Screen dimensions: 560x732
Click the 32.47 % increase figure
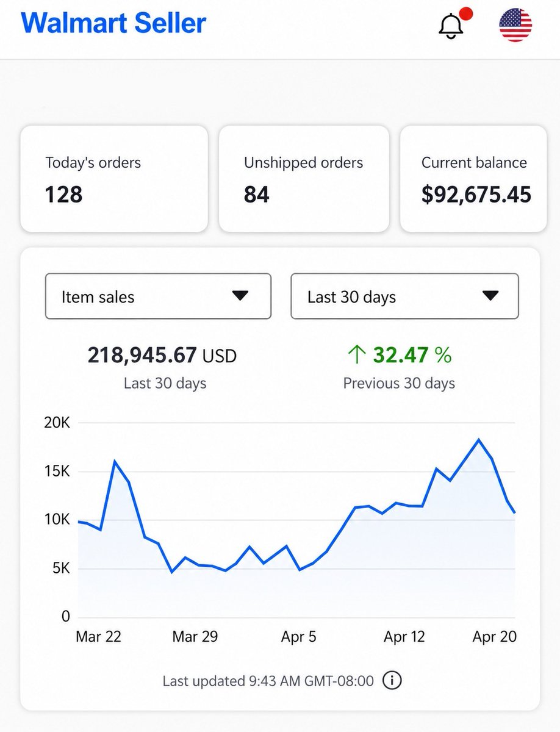(412, 354)
